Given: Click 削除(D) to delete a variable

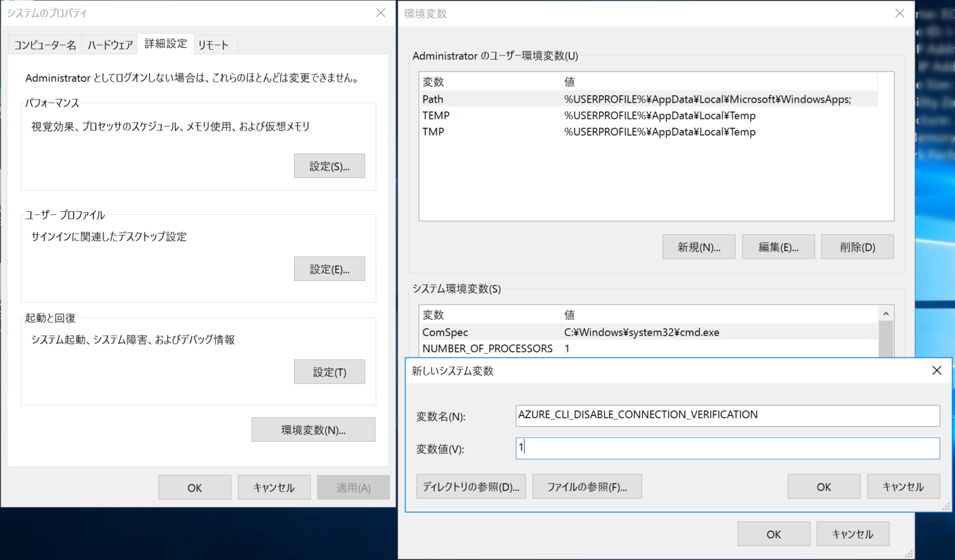Looking at the screenshot, I should click(x=857, y=246).
